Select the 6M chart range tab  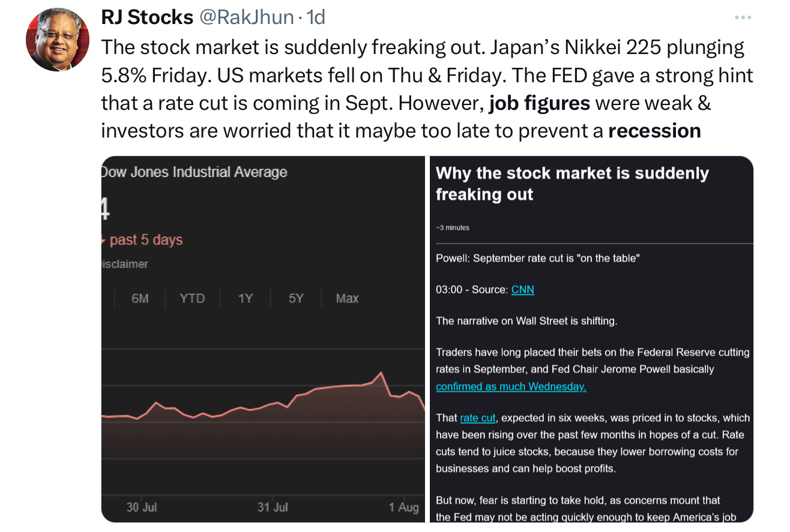(x=140, y=298)
